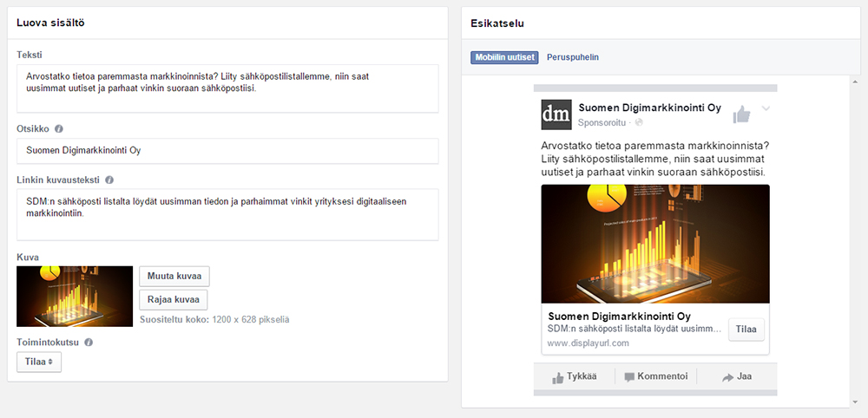The width and height of the screenshot is (868, 418).
Task: Click the Jaa share button
Action: (737, 377)
